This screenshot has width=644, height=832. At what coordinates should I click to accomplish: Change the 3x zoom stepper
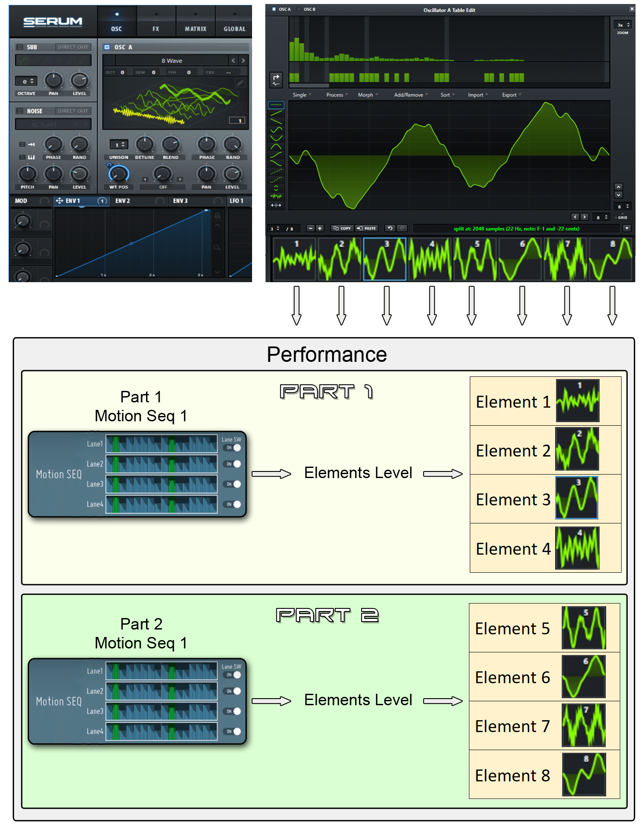(x=623, y=25)
